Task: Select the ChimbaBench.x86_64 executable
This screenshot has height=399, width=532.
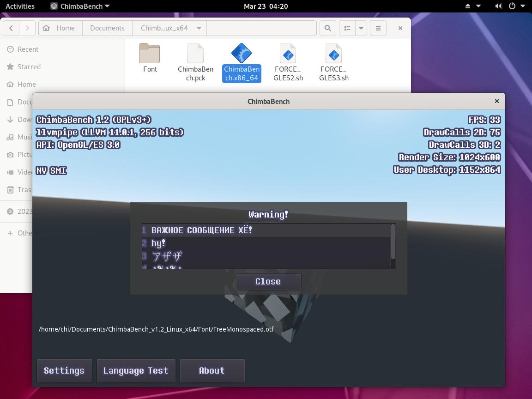Action: [242, 62]
